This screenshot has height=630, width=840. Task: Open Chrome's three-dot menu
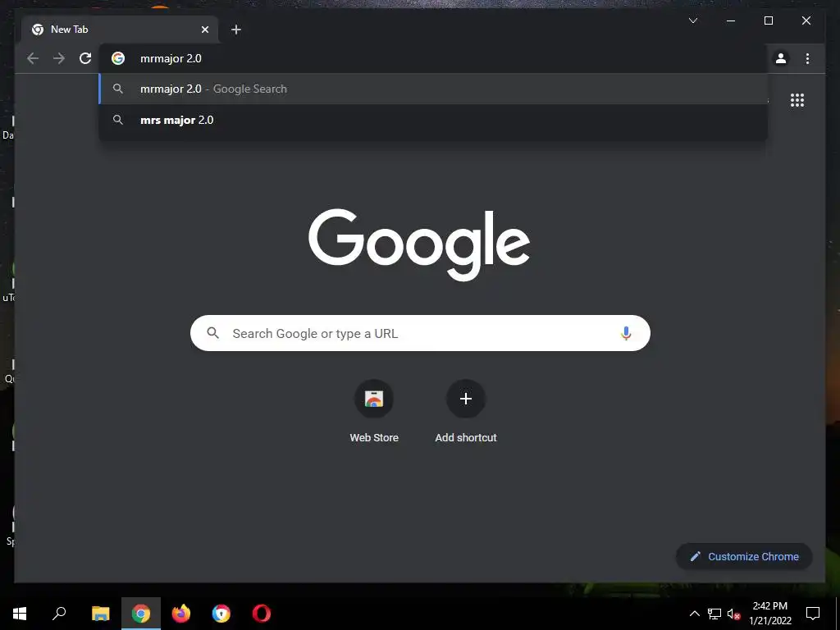point(807,58)
